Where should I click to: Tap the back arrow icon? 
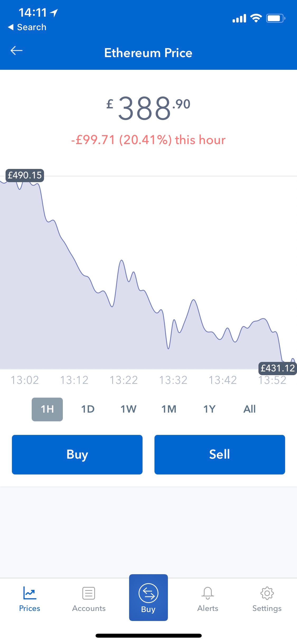[16, 50]
